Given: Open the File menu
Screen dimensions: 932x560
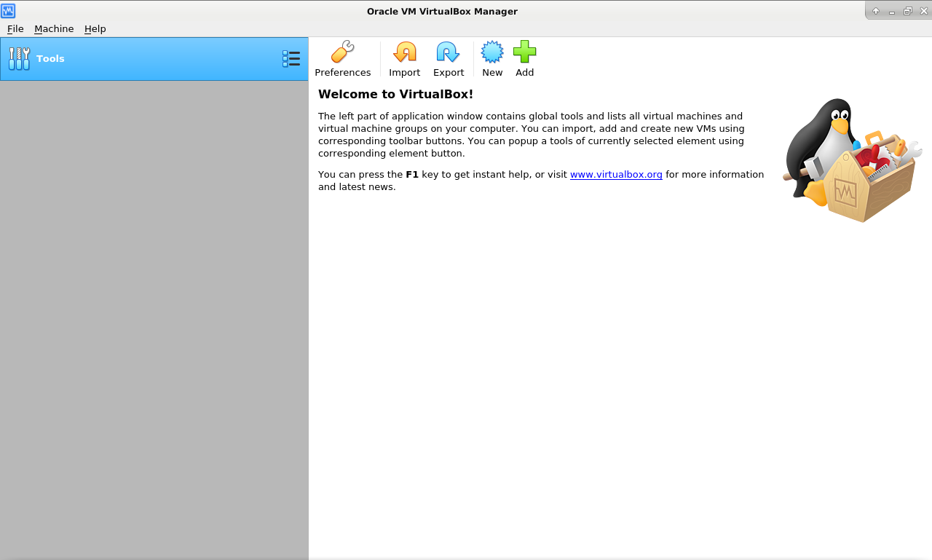Looking at the screenshot, I should tap(15, 28).
